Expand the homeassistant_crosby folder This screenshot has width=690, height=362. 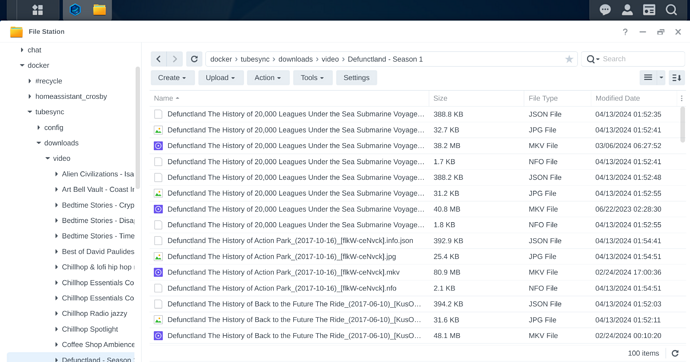click(x=29, y=96)
